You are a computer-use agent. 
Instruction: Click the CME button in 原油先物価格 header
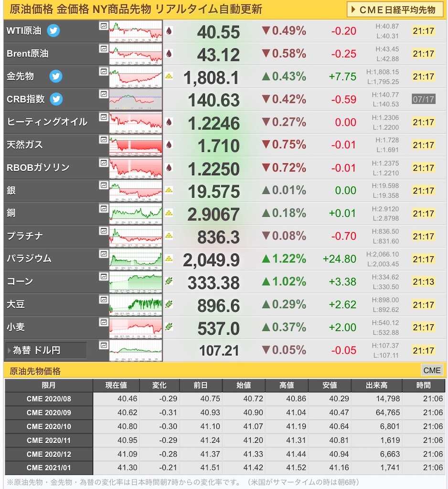click(432, 371)
